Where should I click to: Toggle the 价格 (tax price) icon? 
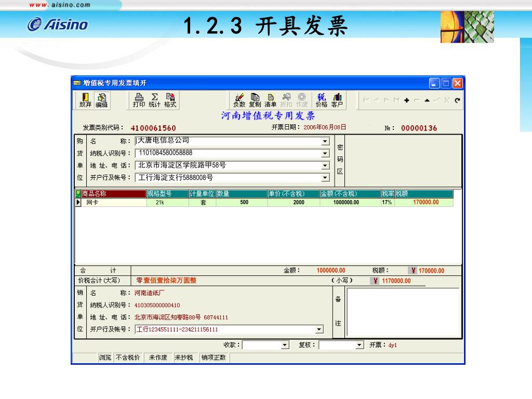pyautogui.click(x=321, y=100)
